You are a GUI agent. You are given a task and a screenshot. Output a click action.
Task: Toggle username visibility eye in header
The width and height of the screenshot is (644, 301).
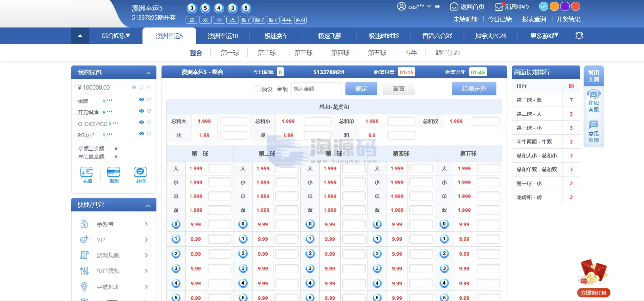[x=437, y=6]
